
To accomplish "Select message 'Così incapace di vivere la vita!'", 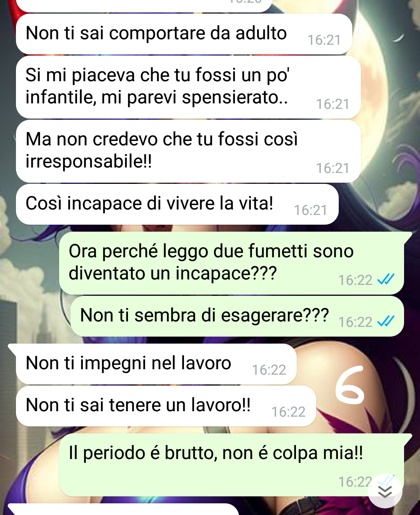I will tap(177, 204).
